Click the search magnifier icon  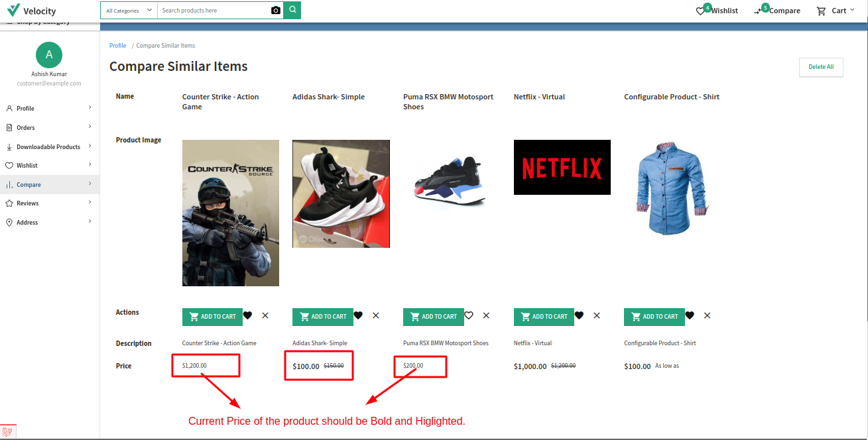coord(292,10)
